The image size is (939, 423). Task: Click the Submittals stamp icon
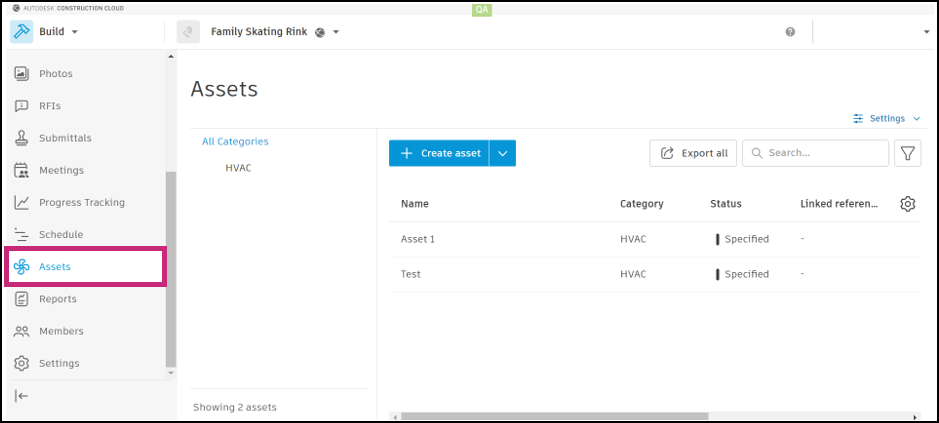click(21, 138)
